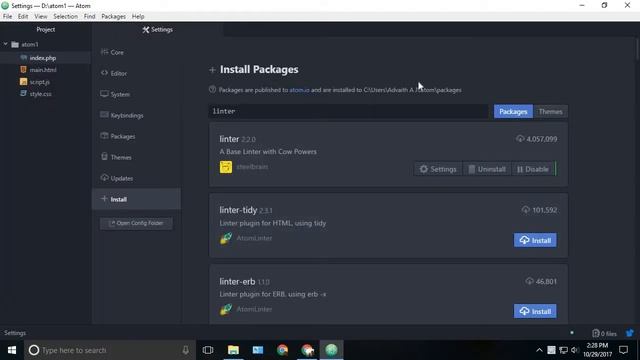Viewport: 640px width, 360px height.
Task: Select the Install section in sidebar
Action: (x=136, y=199)
